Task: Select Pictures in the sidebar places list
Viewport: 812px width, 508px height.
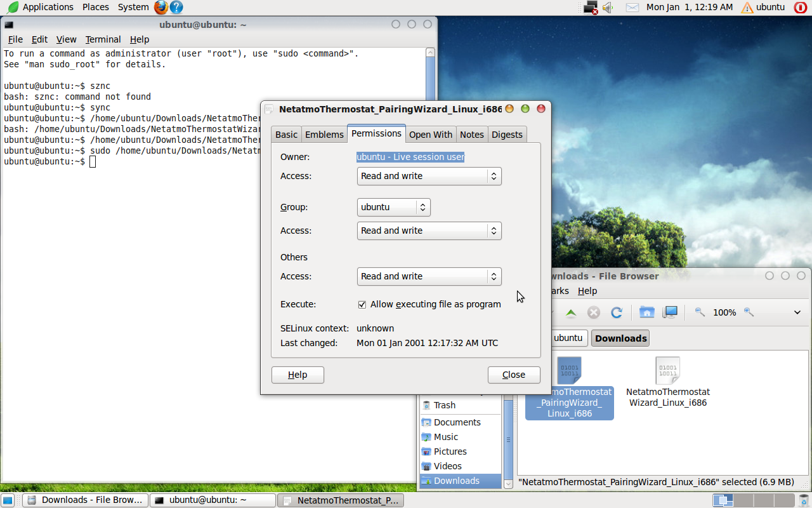Action: [450, 451]
